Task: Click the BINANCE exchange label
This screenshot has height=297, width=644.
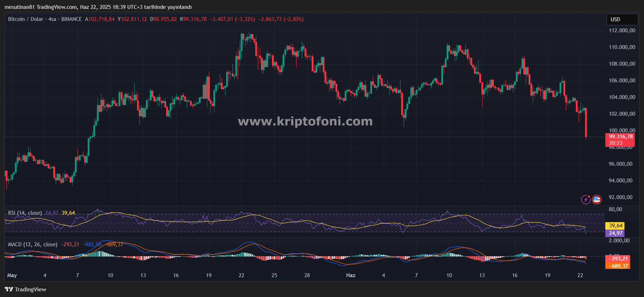Action: [x=71, y=19]
